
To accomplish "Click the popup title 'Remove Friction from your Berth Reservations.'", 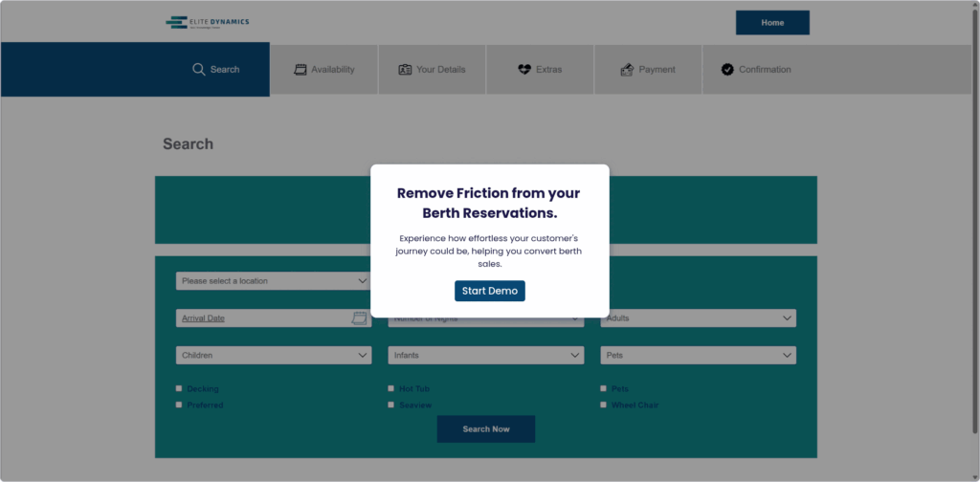I will click(489, 203).
